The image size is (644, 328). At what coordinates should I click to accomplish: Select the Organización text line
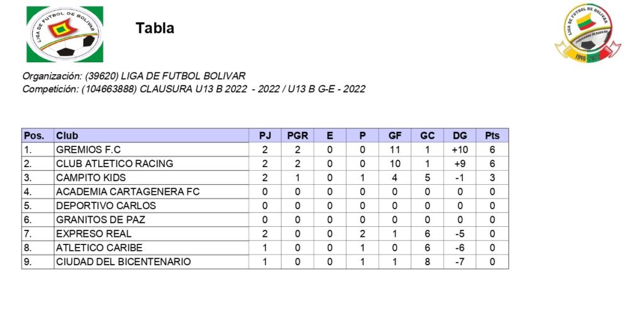(133, 76)
